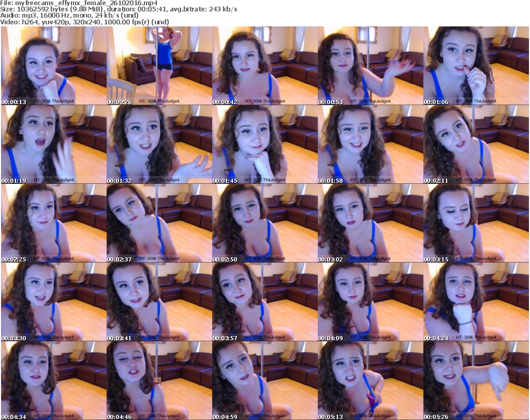Choose the thumbnail at 00:01:58
530x420 pixels.
pos(371,144)
